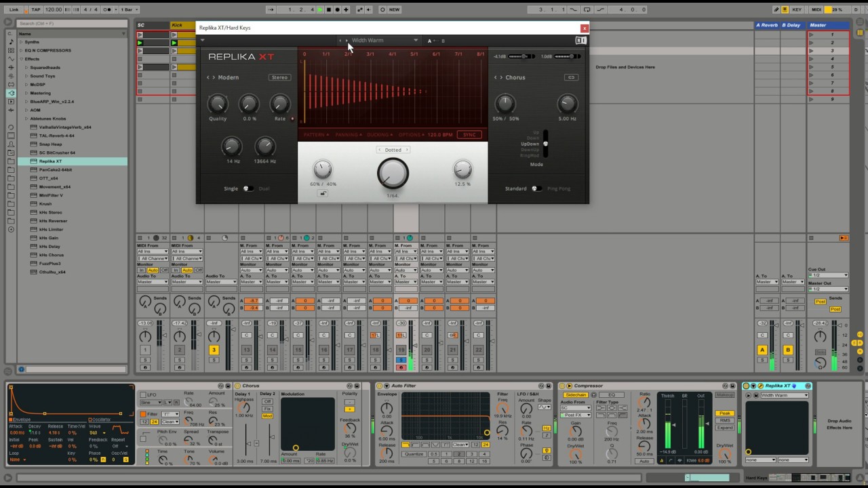
Task: Click the Dotted time mode selector
Action: [x=393, y=150]
